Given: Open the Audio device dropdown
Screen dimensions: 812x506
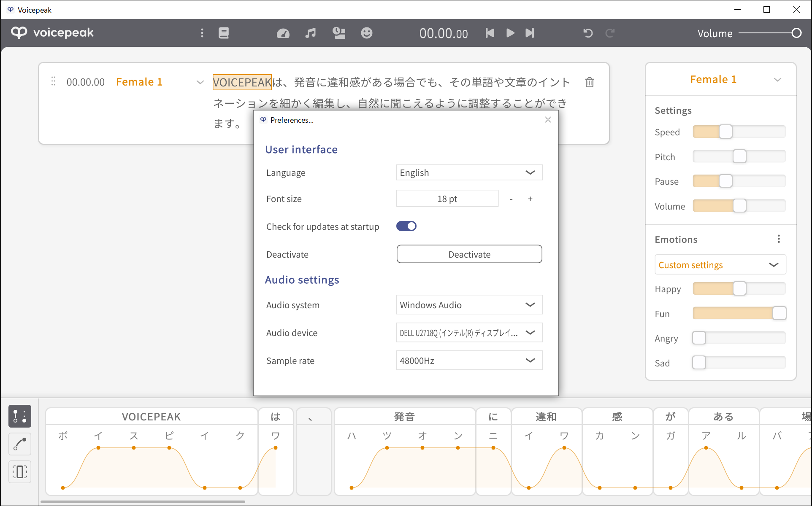Looking at the screenshot, I should [469, 333].
